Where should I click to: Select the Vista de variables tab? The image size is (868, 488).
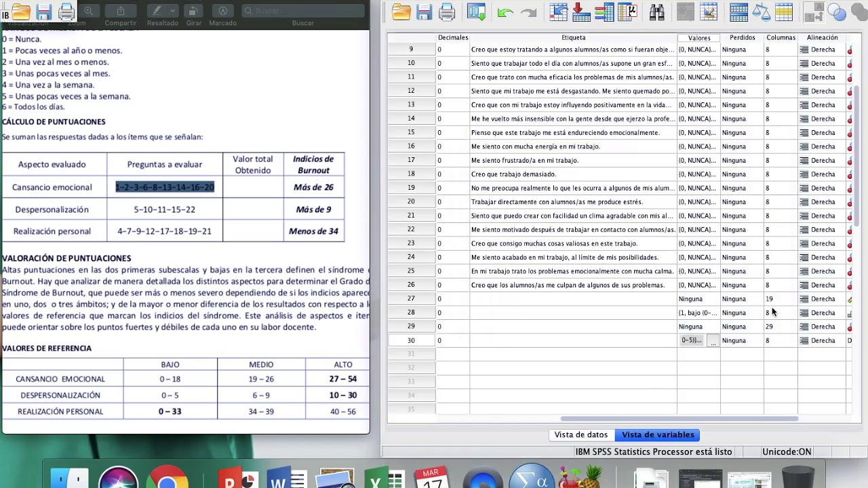pyautogui.click(x=658, y=434)
